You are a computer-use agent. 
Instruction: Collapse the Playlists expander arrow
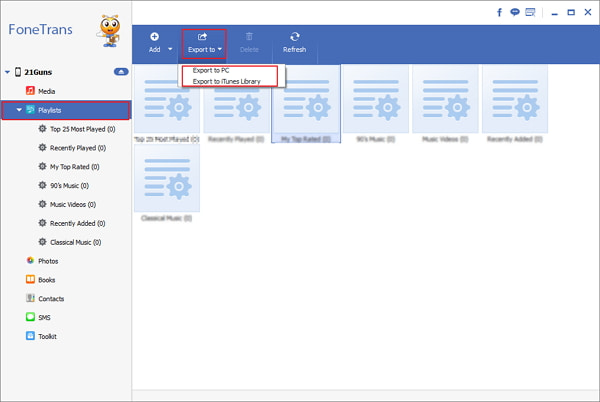tap(19, 110)
